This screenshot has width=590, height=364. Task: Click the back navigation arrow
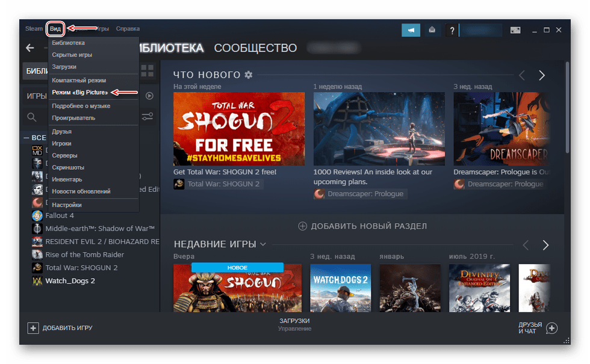click(30, 48)
